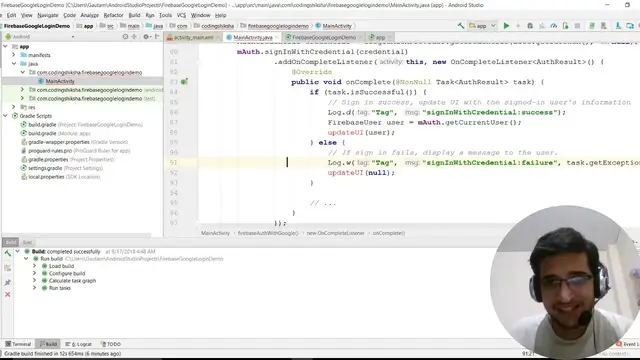Open proguard-rules.pro file
Screen dimensions: 640x360
76,151
